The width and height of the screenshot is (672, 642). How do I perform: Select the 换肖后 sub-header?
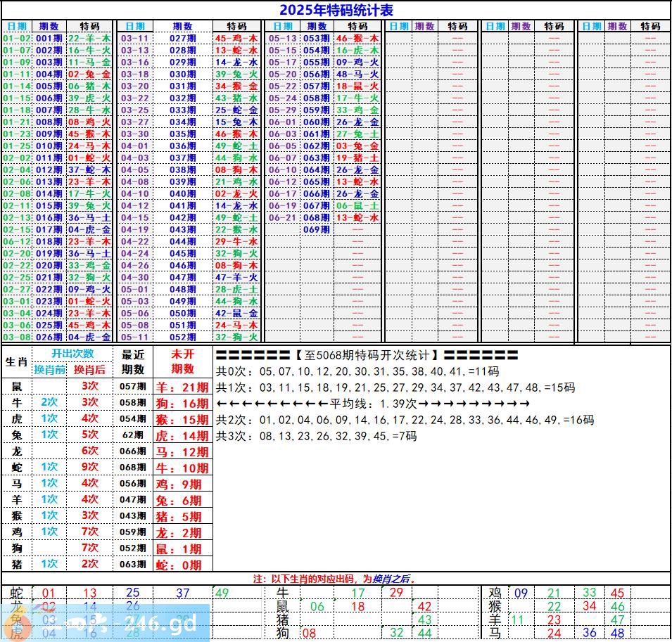coord(89,369)
